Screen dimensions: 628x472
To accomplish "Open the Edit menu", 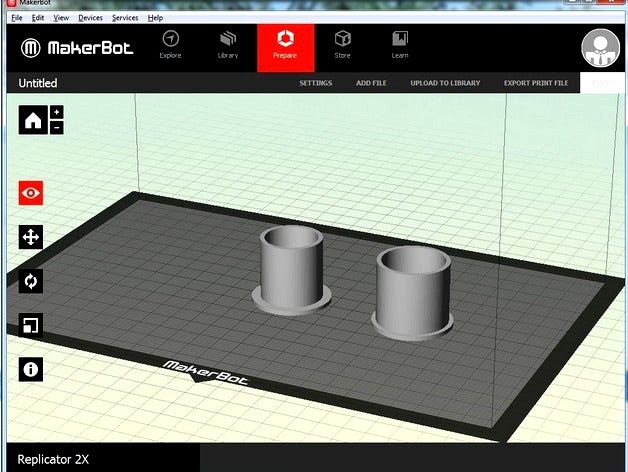I will (x=38, y=18).
